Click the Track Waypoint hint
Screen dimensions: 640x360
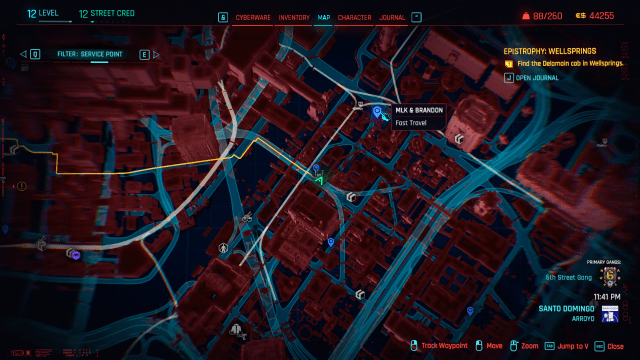[x=439, y=346]
